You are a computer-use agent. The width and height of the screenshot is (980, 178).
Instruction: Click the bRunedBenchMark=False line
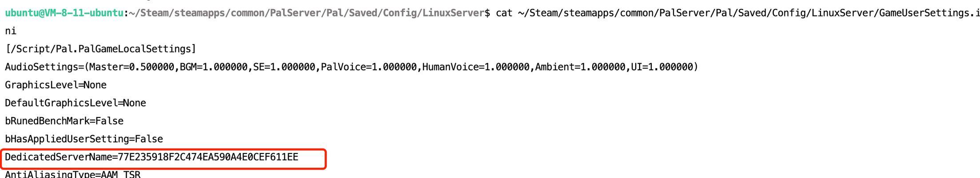64,121
